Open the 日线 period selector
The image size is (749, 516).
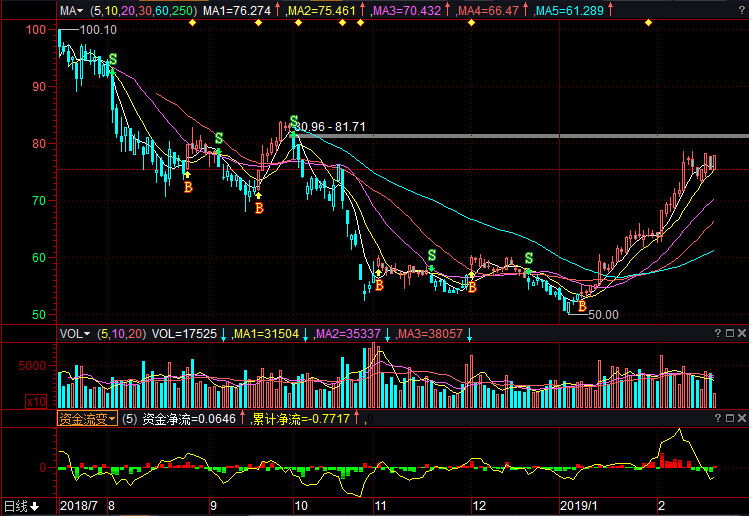20,506
